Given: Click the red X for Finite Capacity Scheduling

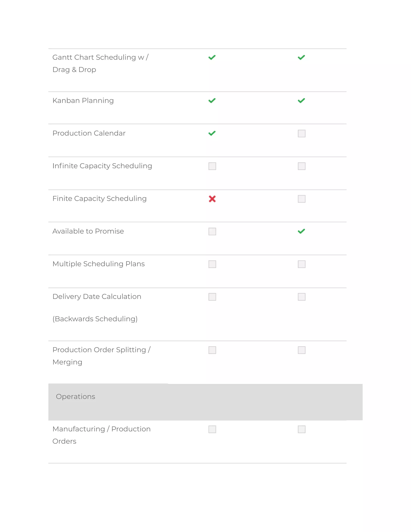Looking at the screenshot, I should (212, 199).
